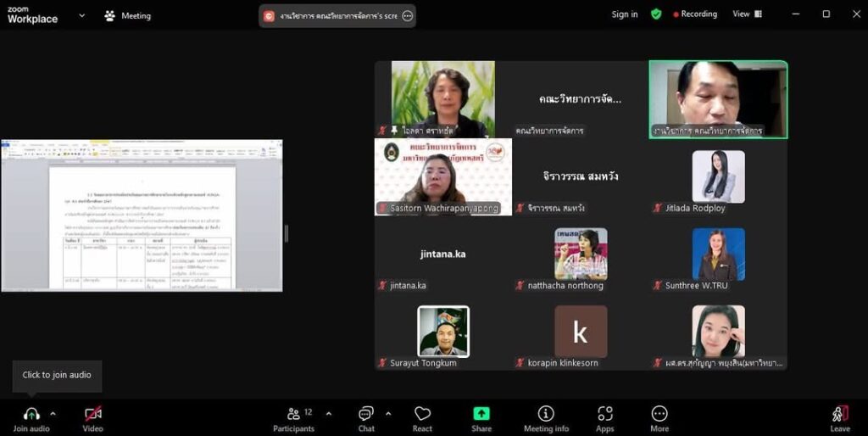Open the React emoji menu

pyautogui.click(x=422, y=416)
